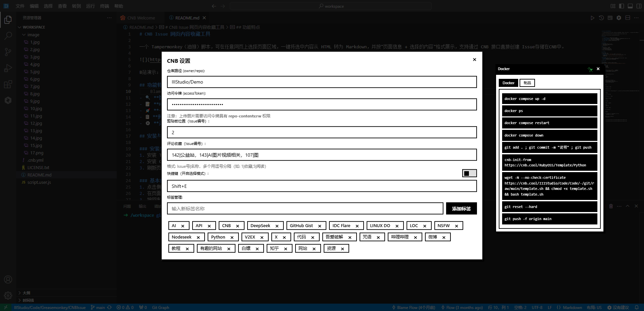Open the 编辑 menu
Image resolution: width=644 pixels, height=311 pixels.
pos(34,6)
